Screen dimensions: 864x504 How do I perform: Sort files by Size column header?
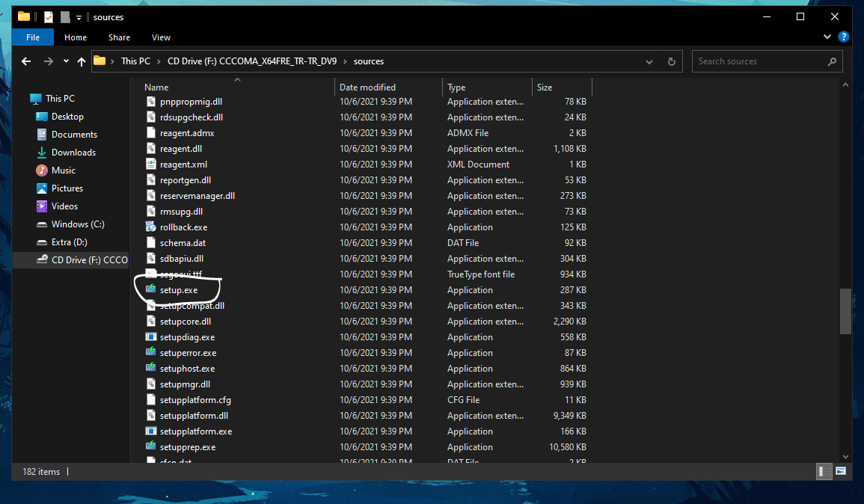[562, 87]
